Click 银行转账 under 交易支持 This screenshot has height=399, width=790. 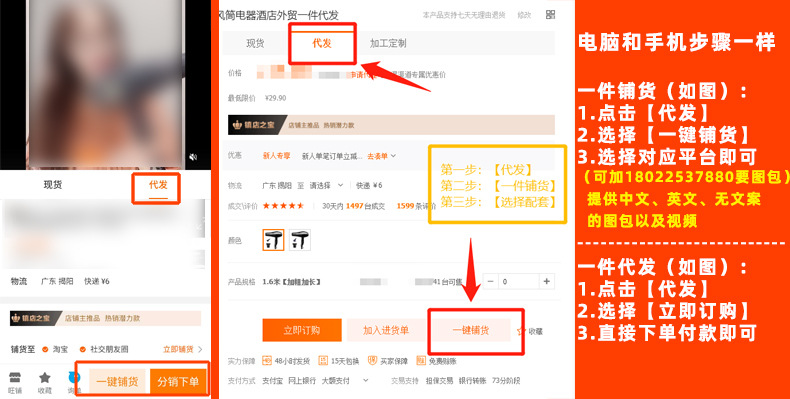(473, 381)
